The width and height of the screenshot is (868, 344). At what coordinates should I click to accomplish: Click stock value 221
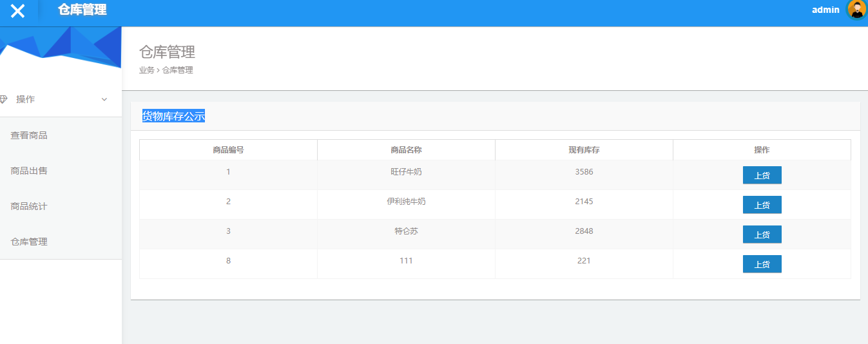(584, 261)
